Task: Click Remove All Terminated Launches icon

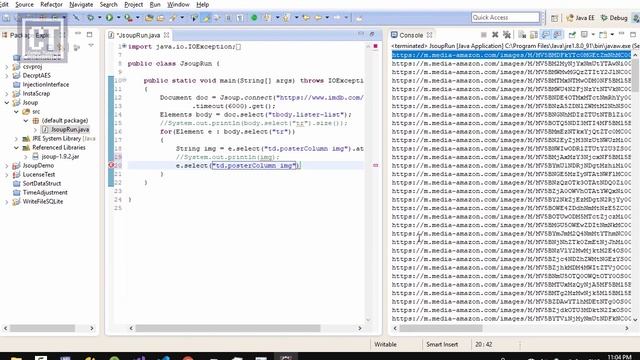Action: pyautogui.click(x=507, y=35)
